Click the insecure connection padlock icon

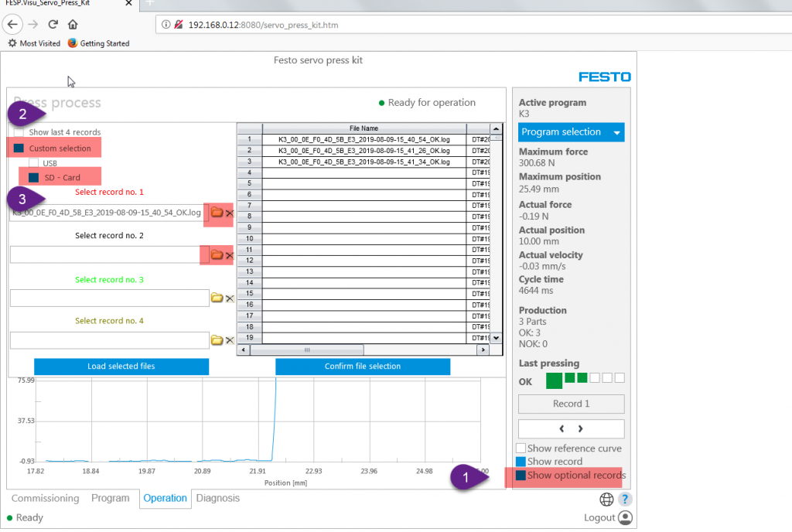(x=179, y=24)
